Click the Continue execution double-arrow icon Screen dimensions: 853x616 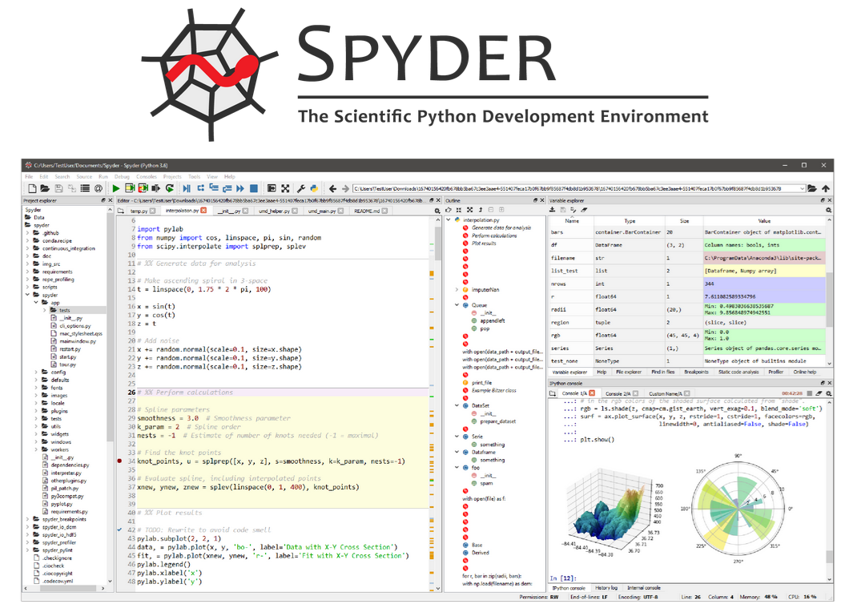[240, 188]
